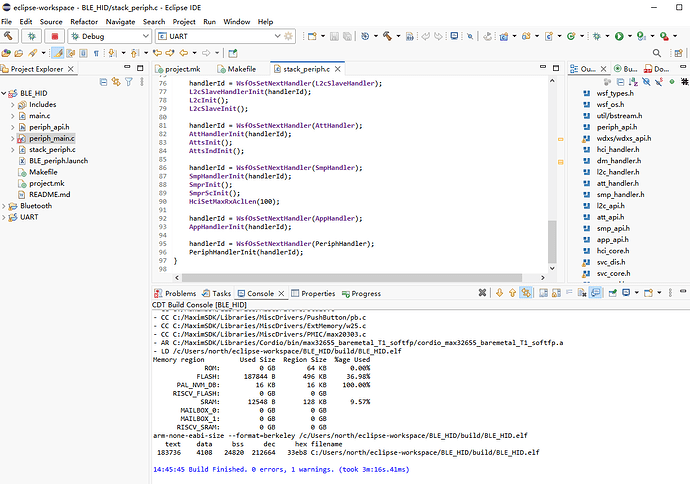This screenshot has width=690, height=484.
Task: Switch to project.mk editor tab
Action: click(x=178, y=69)
